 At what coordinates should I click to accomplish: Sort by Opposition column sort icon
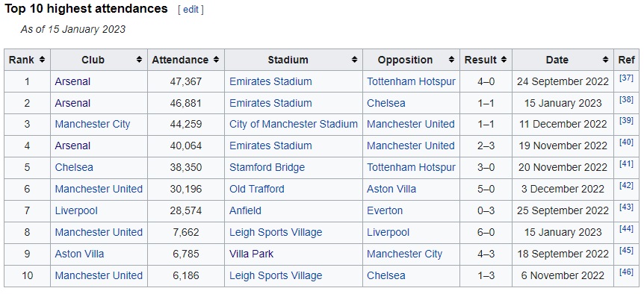451,60
